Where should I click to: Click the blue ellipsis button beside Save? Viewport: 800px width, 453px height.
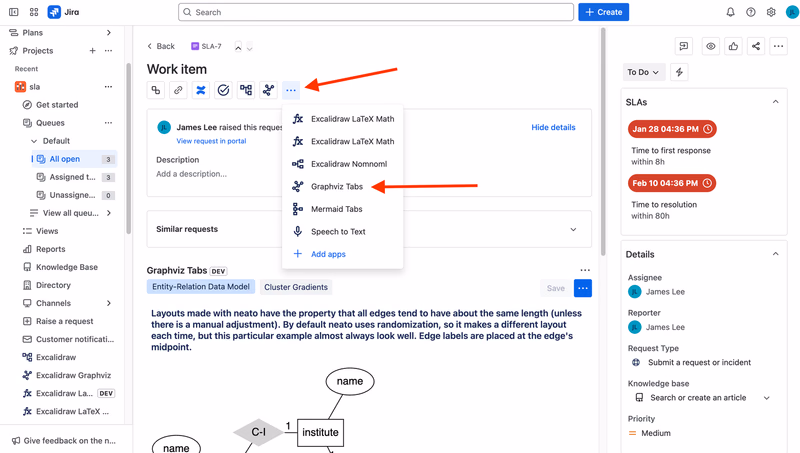(583, 288)
